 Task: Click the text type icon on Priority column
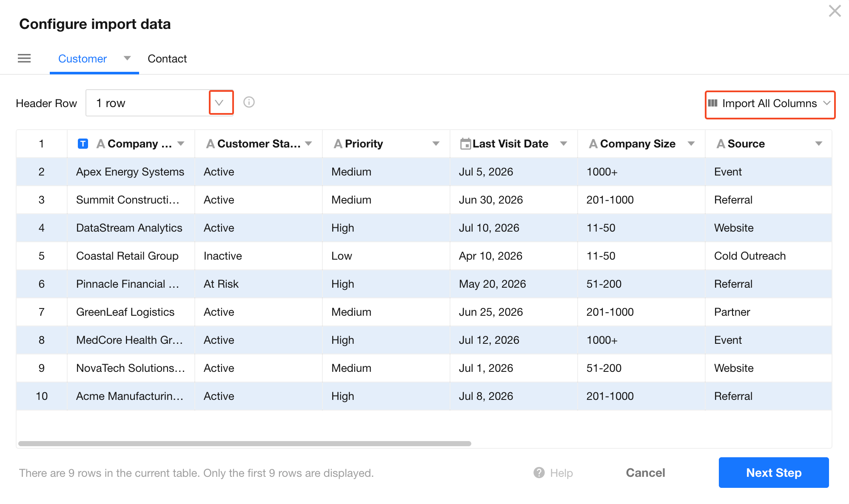(338, 144)
